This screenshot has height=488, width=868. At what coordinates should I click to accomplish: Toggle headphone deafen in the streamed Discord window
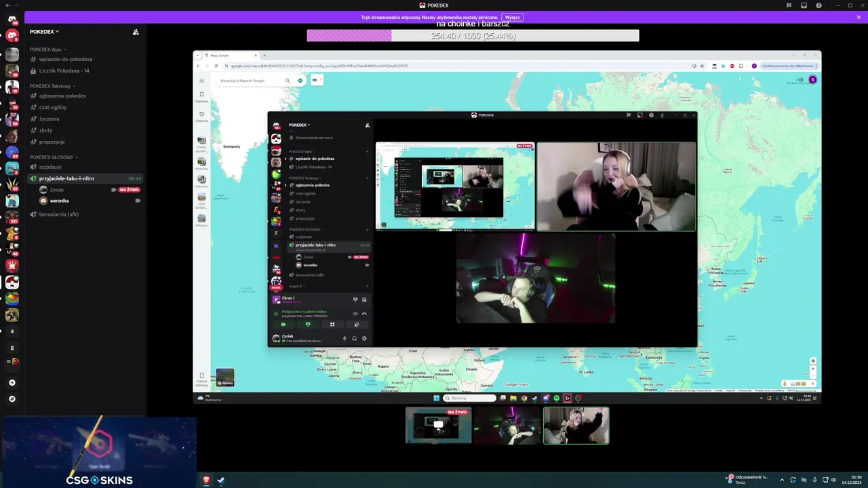[354, 338]
